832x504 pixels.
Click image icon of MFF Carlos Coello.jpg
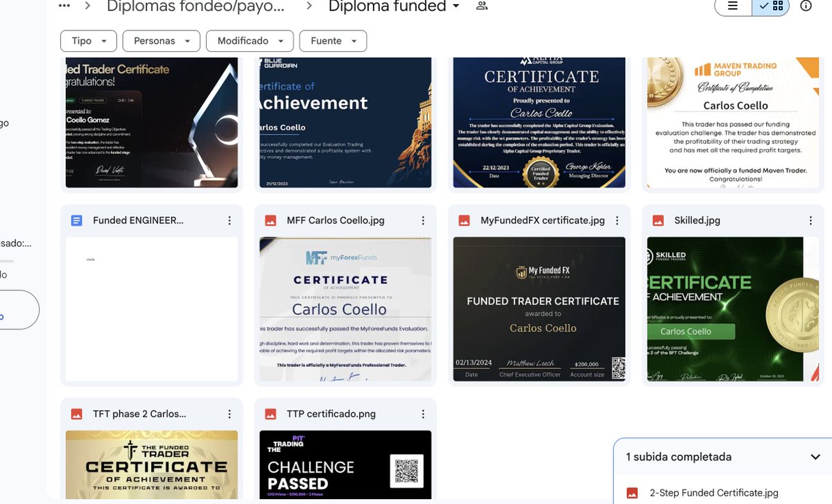click(270, 220)
